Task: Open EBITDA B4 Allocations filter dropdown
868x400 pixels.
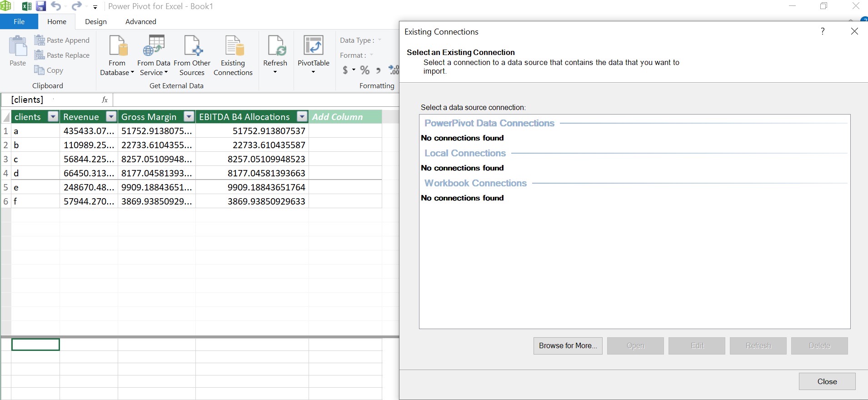Action: click(302, 117)
